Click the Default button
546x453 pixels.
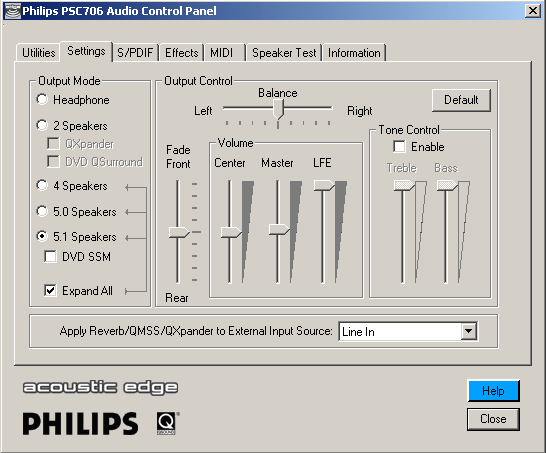coord(461,100)
